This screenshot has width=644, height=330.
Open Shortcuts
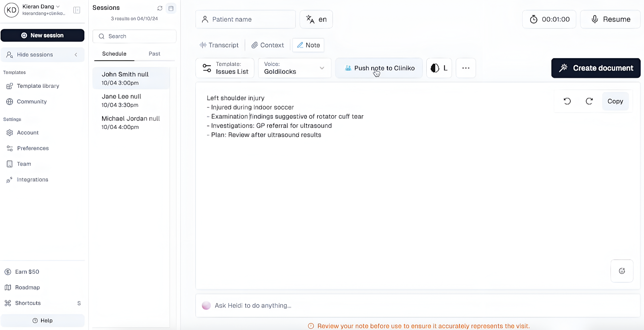pos(28,303)
